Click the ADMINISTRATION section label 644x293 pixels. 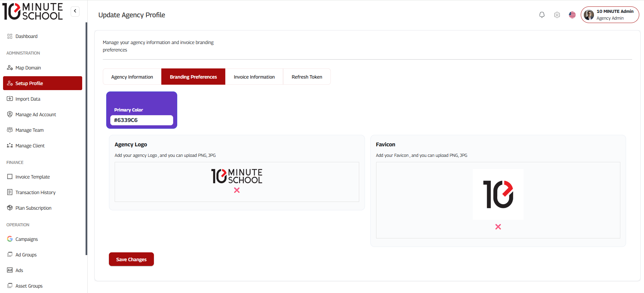pos(23,53)
